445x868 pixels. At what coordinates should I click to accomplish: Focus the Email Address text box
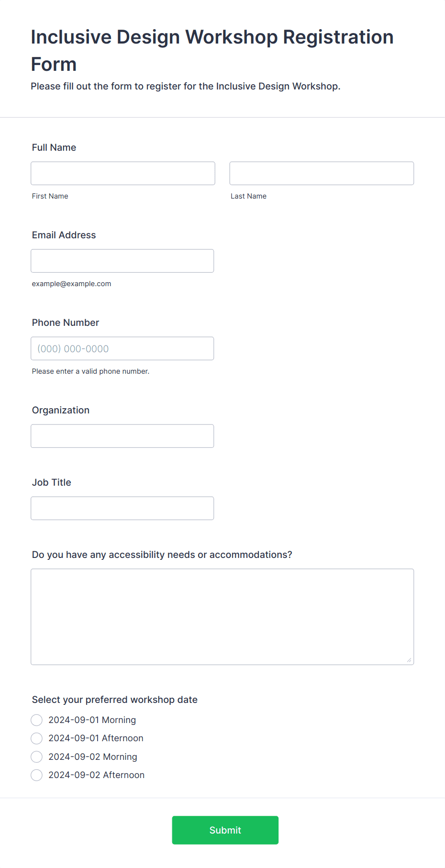(x=122, y=261)
